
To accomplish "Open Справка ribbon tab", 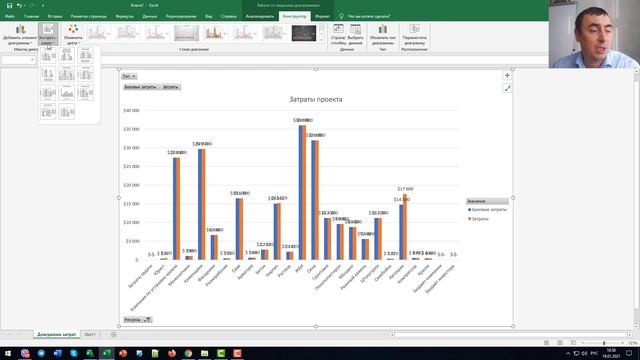I will (x=229, y=16).
